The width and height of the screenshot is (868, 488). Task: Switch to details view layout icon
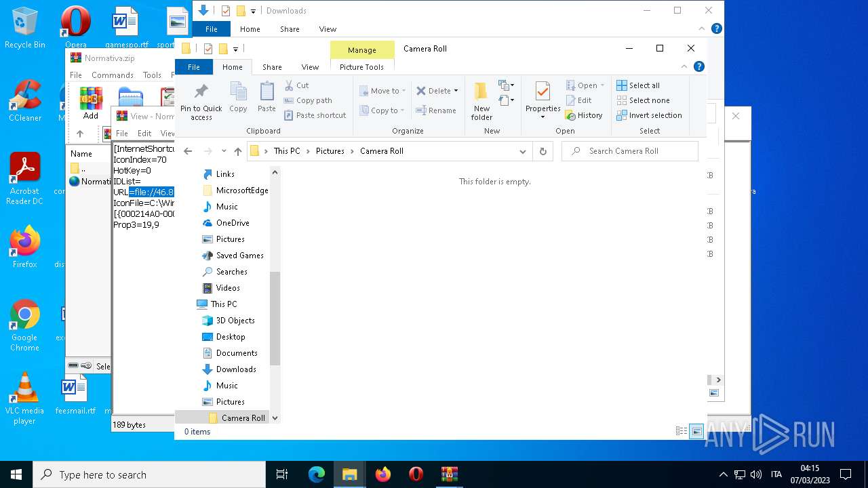click(x=682, y=432)
